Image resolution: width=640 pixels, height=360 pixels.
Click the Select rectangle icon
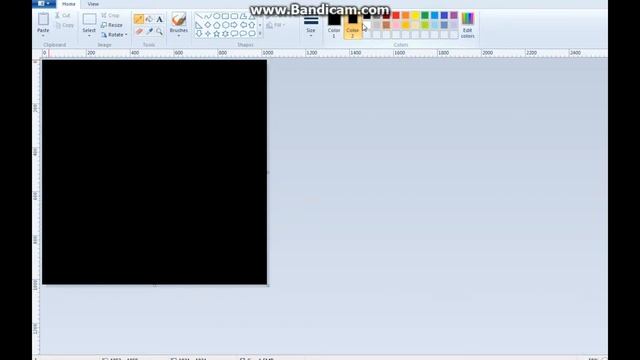(89, 19)
